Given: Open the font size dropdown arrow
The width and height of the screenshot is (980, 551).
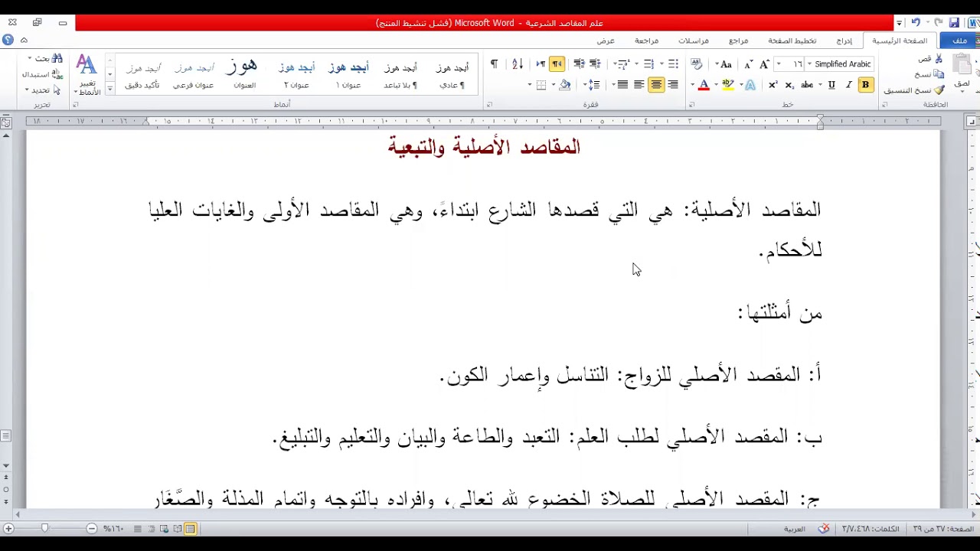Looking at the screenshot, I should 779,64.
